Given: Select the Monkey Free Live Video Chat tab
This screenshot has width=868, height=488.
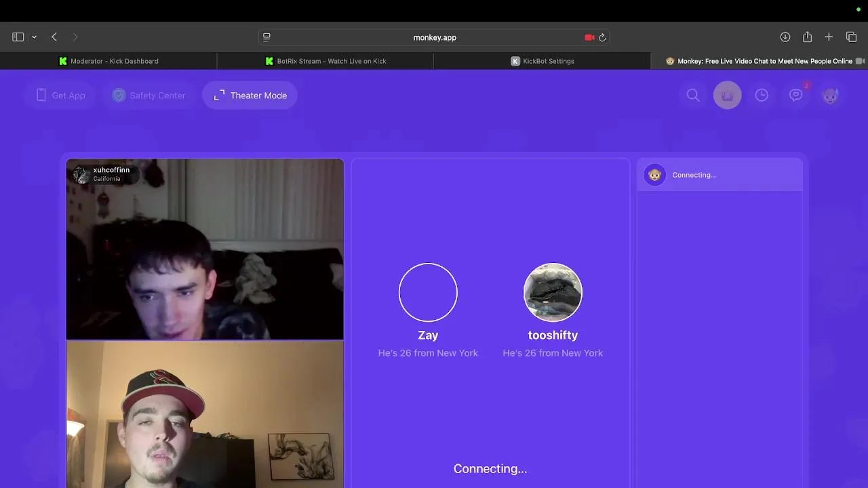Looking at the screenshot, I should pos(759,61).
